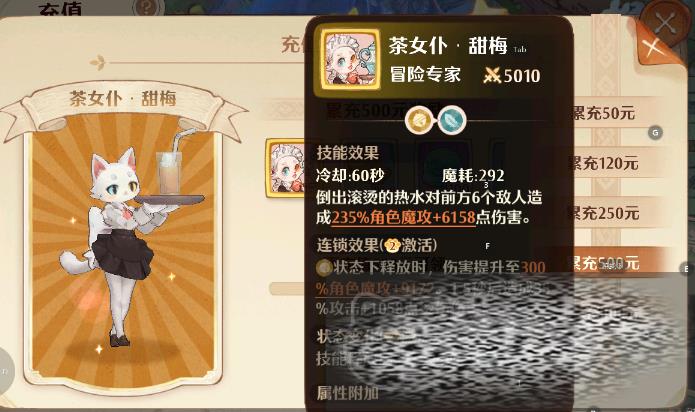Open the question mark help icon near 充值
695x412 pixels.
(x=147, y=7)
